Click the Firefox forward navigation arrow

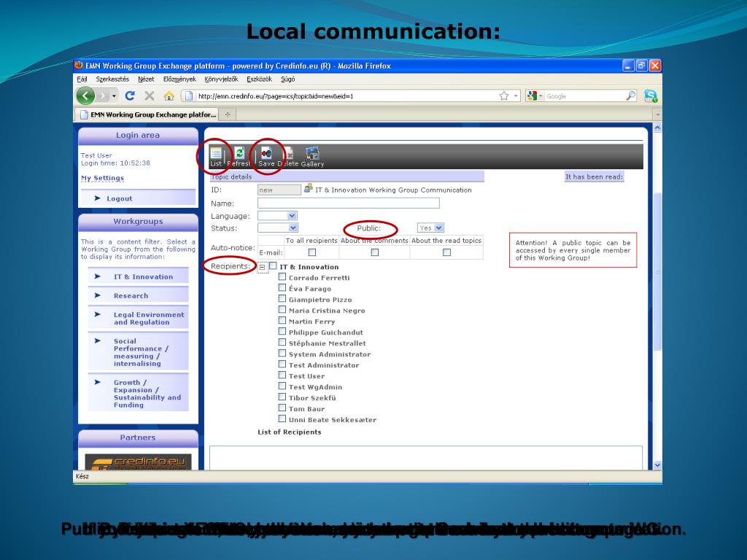[102, 96]
